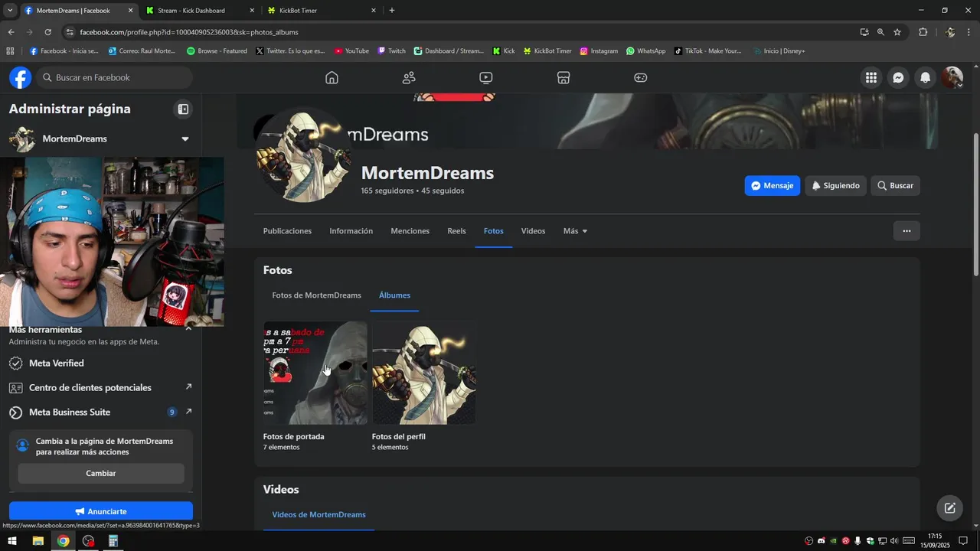Screen dimensions: 980x551
Task: Switch to the Menciones tab
Action: click(410, 231)
